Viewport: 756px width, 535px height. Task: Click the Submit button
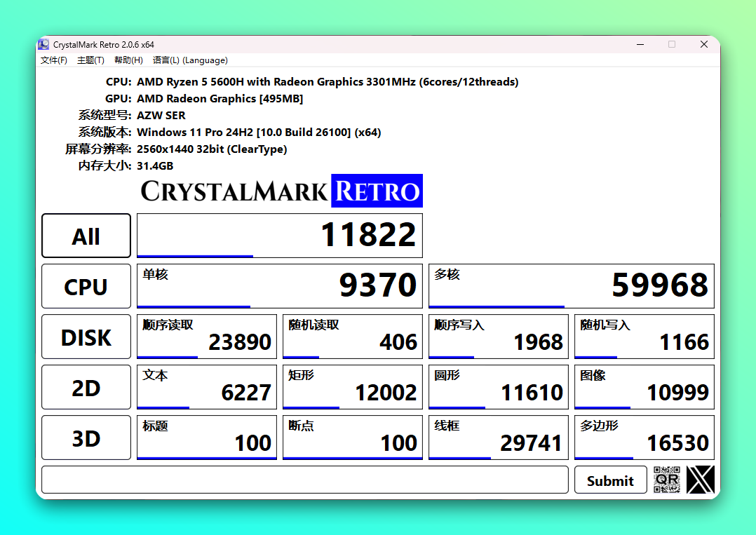pos(610,480)
